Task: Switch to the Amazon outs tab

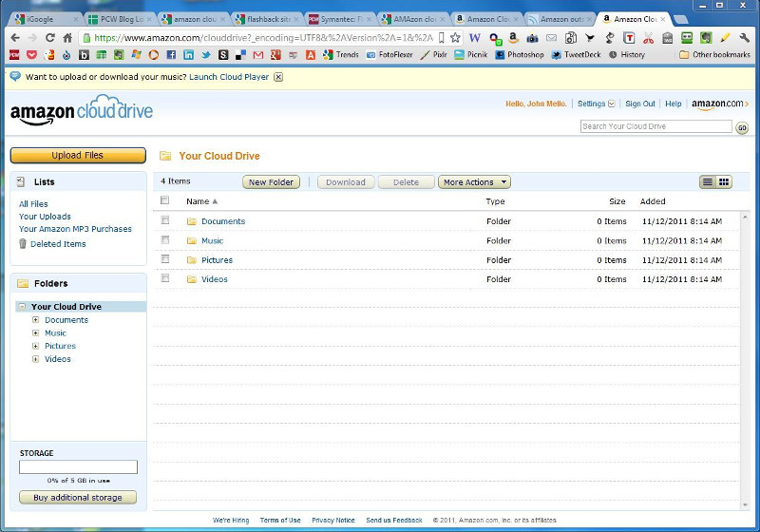Action: tap(560, 19)
